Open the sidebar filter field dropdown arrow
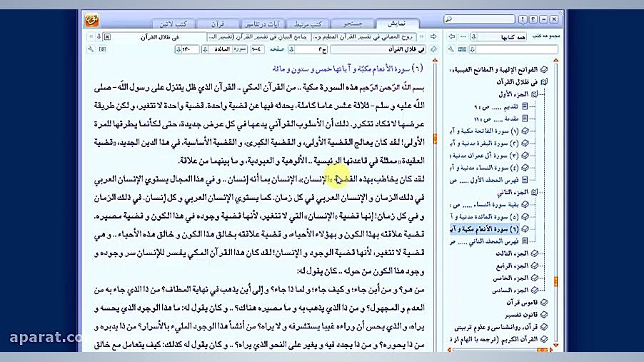The width and height of the screenshot is (644, 362). click(x=473, y=49)
